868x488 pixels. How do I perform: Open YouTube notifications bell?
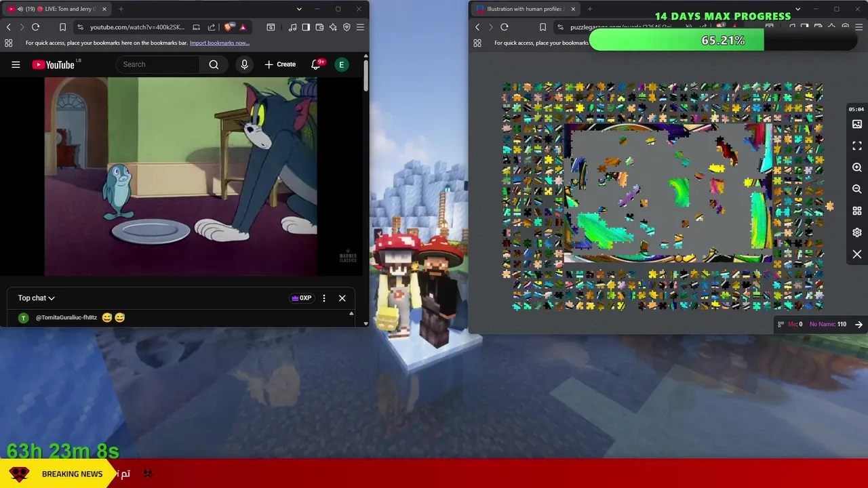click(x=316, y=64)
